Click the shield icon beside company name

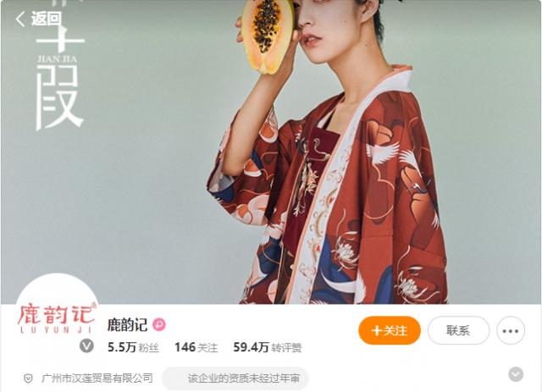click(28, 378)
